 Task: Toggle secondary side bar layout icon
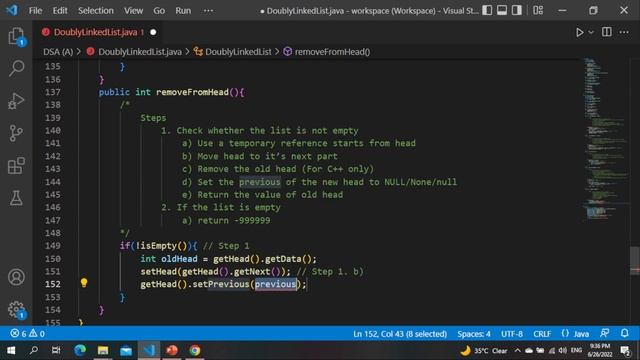[x=517, y=10]
